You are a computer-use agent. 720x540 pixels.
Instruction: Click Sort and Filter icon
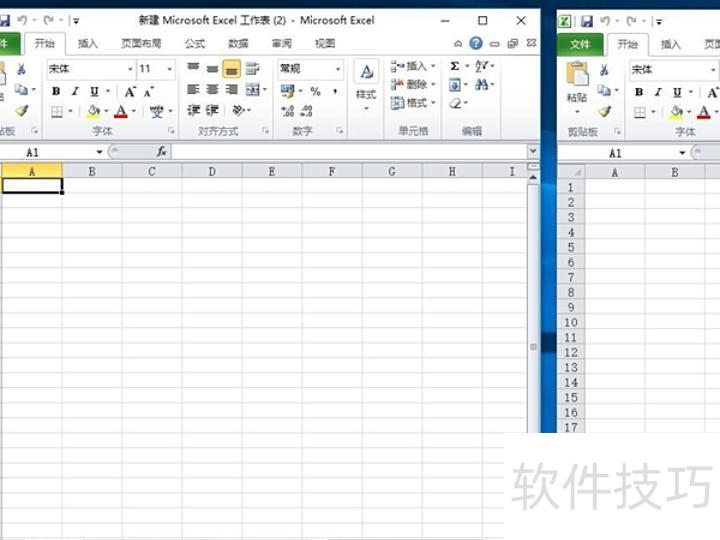click(x=481, y=66)
